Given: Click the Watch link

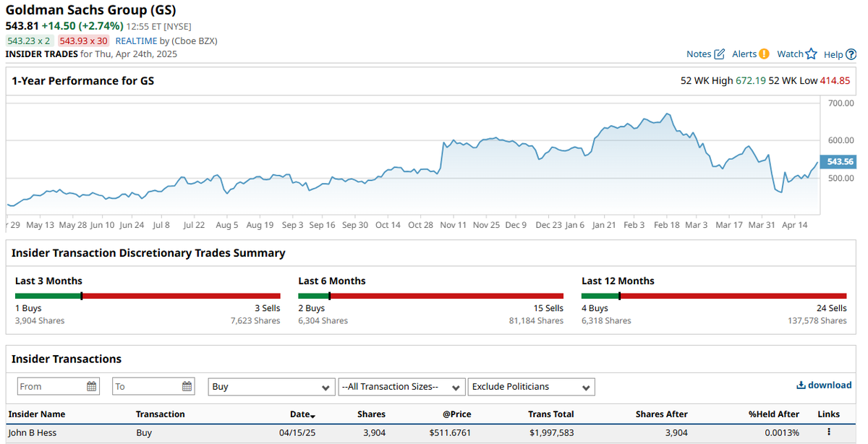Looking at the screenshot, I should 790,54.
